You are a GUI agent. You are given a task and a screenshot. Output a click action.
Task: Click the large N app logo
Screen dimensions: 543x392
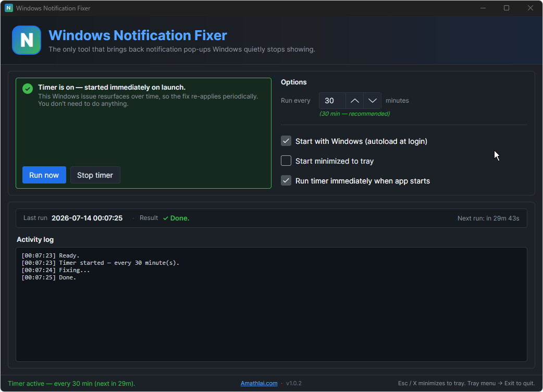tap(27, 40)
